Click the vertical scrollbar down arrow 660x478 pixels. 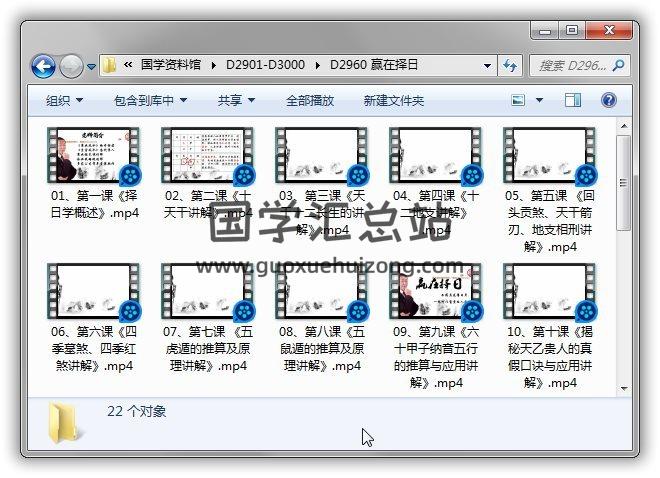coord(624,388)
